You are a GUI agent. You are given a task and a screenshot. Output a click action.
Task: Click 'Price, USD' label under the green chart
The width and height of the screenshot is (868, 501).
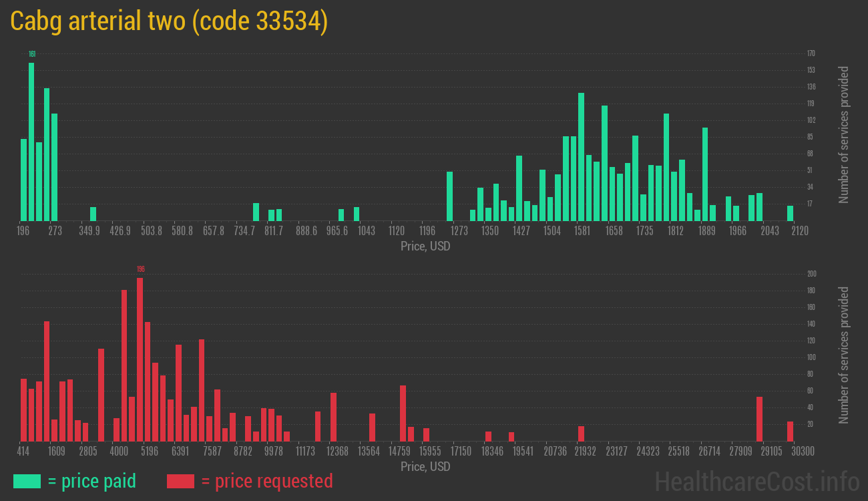(x=425, y=246)
